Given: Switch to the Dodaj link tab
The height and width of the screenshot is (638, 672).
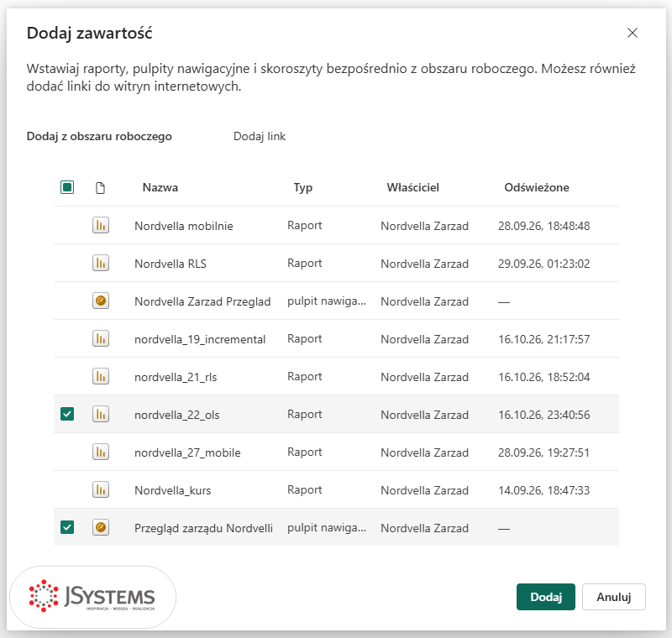Looking at the screenshot, I should coord(260,136).
